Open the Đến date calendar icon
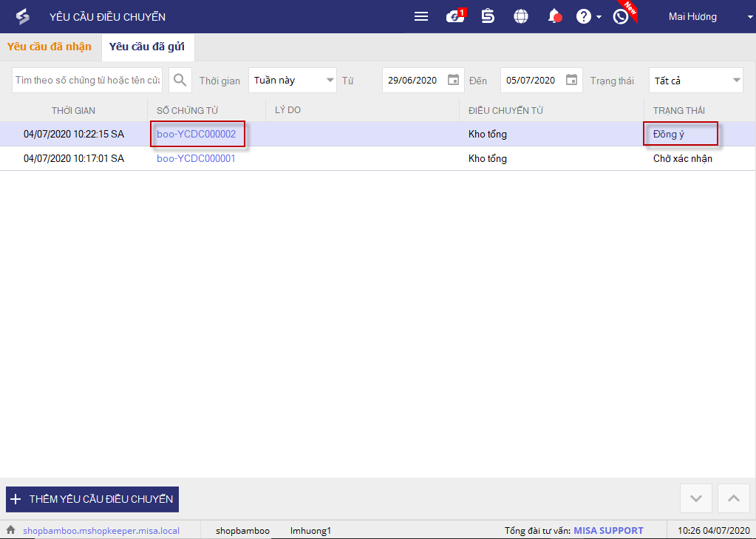This screenshot has height=539, width=756. tap(571, 80)
